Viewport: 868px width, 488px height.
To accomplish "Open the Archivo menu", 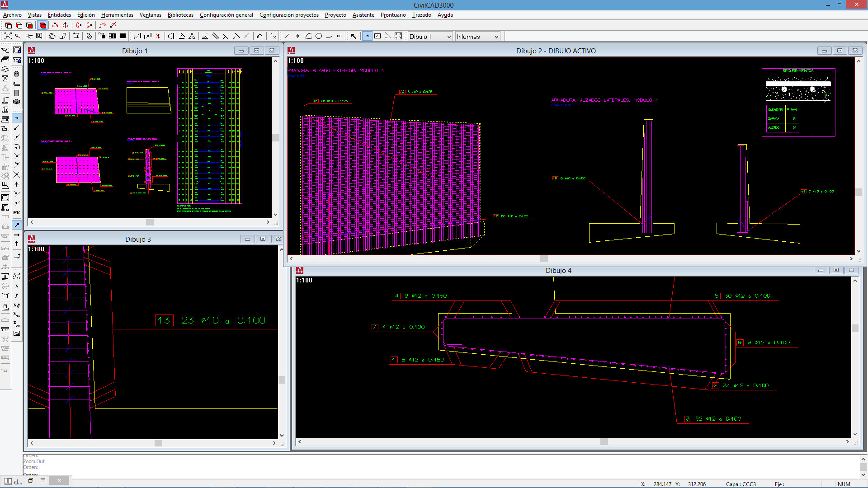I will pyautogui.click(x=12, y=15).
